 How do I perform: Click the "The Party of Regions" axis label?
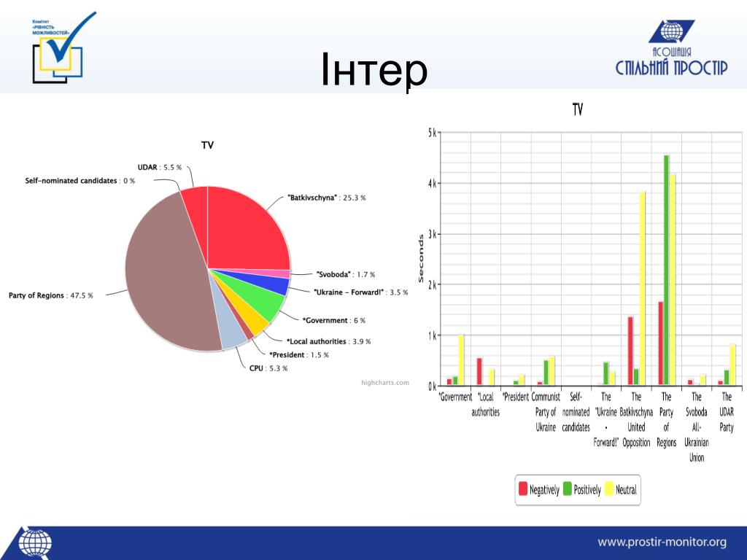667,419
